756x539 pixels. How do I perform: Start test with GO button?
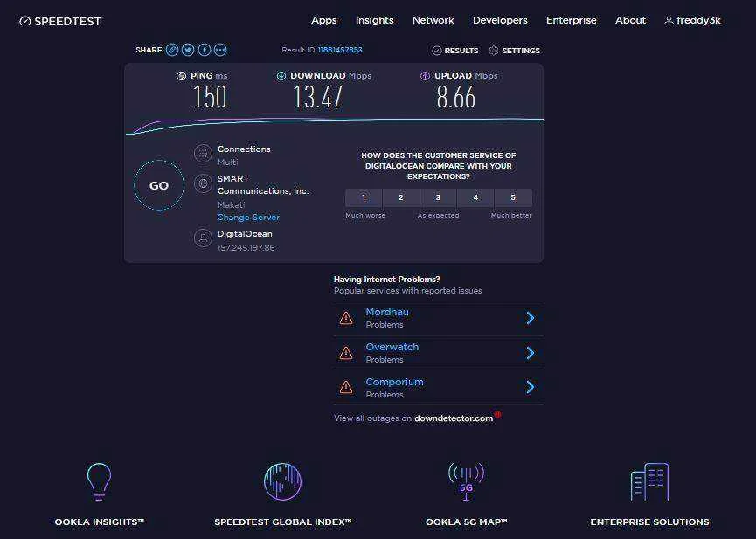click(x=159, y=185)
